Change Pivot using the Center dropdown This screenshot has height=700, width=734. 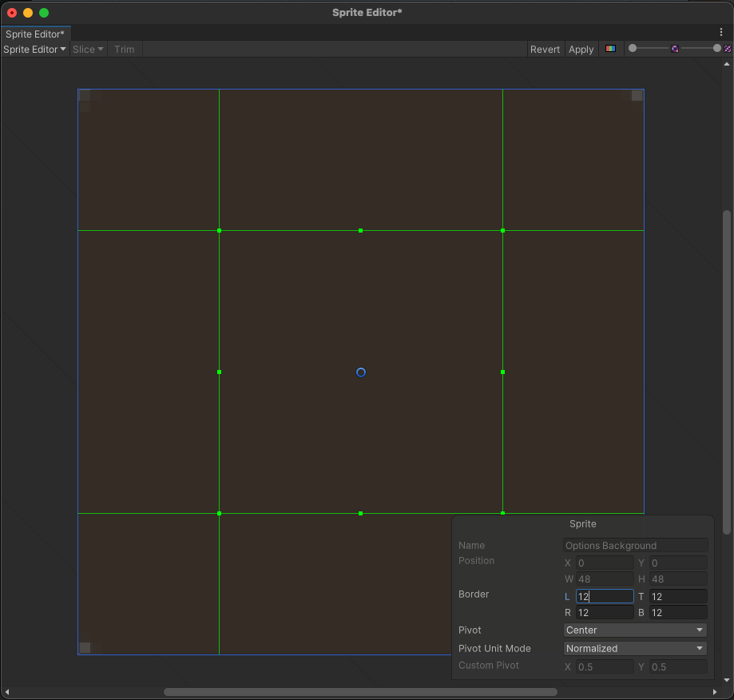pos(634,630)
